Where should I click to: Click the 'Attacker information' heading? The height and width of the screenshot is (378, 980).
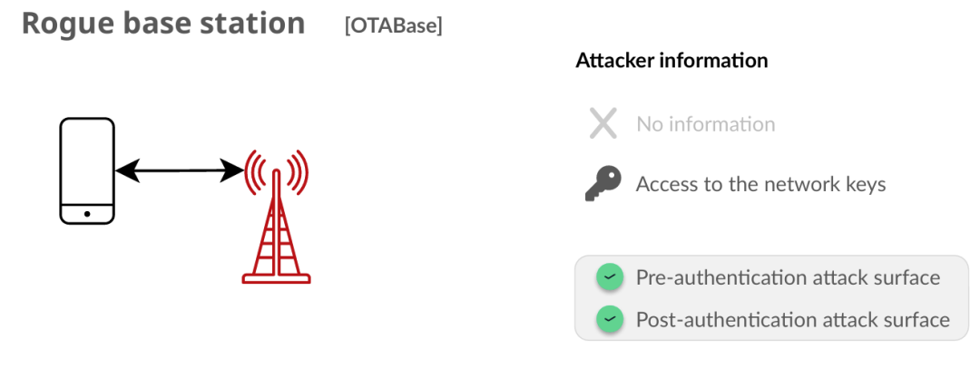coord(671,61)
